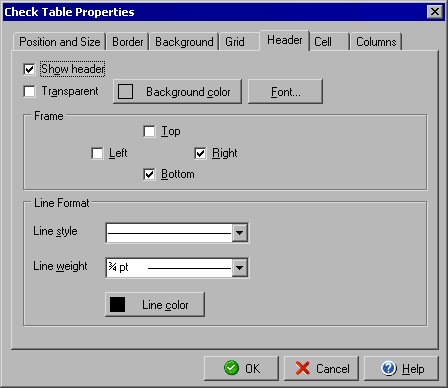Screen dimensions: 448x388
Task: Click the blue question mark Help icon
Action: 389,368
